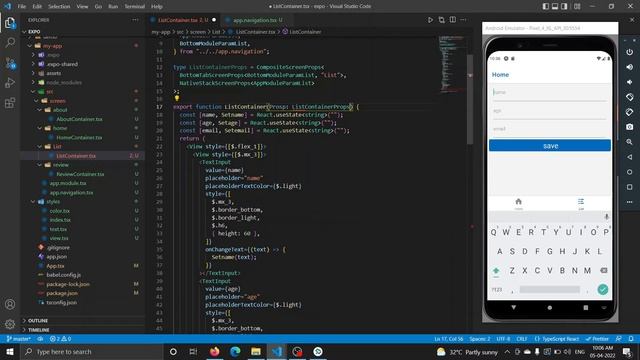Open the Explorer view in activity bar
The width and height of the screenshot is (640, 360).
[x=10, y=23]
